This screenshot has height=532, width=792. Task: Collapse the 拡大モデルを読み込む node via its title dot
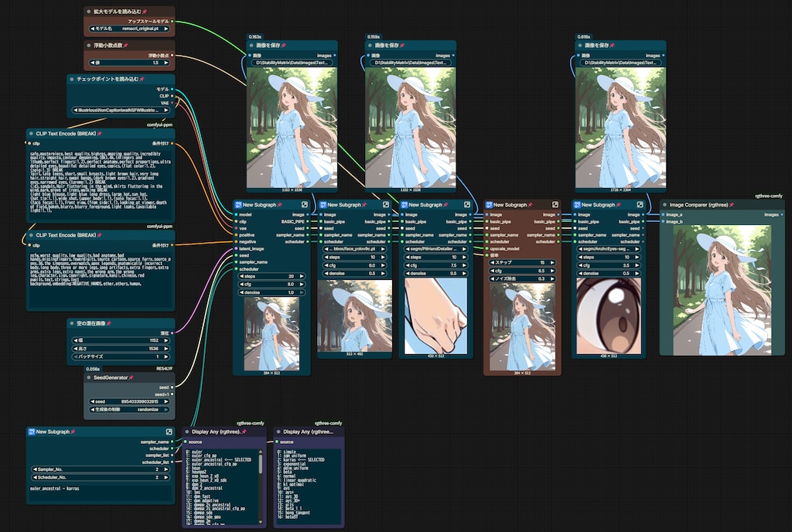[89, 11]
